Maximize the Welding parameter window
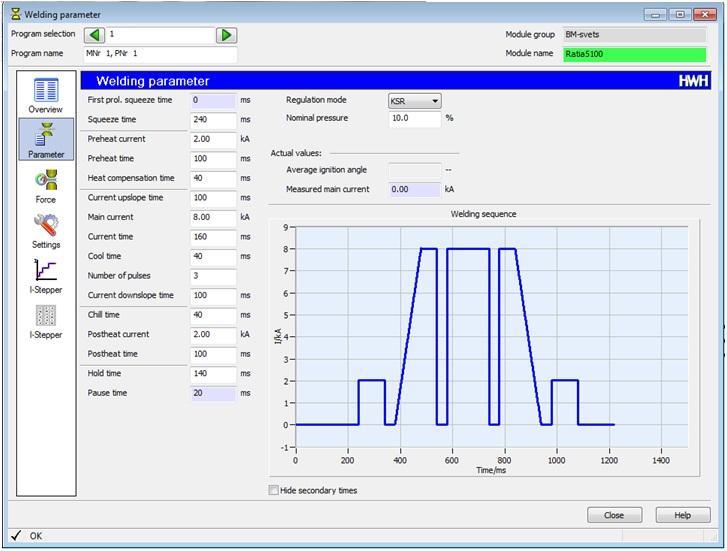727x551 pixels. coord(680,15)
